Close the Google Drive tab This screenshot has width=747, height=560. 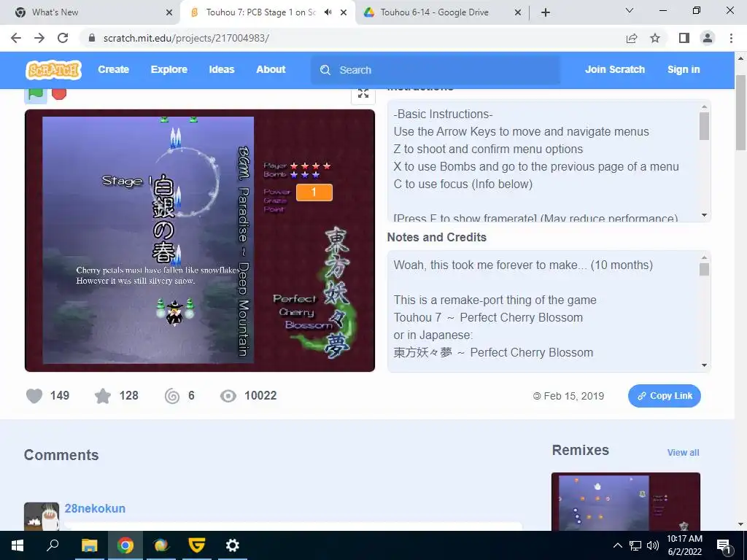tap(518, 12)
